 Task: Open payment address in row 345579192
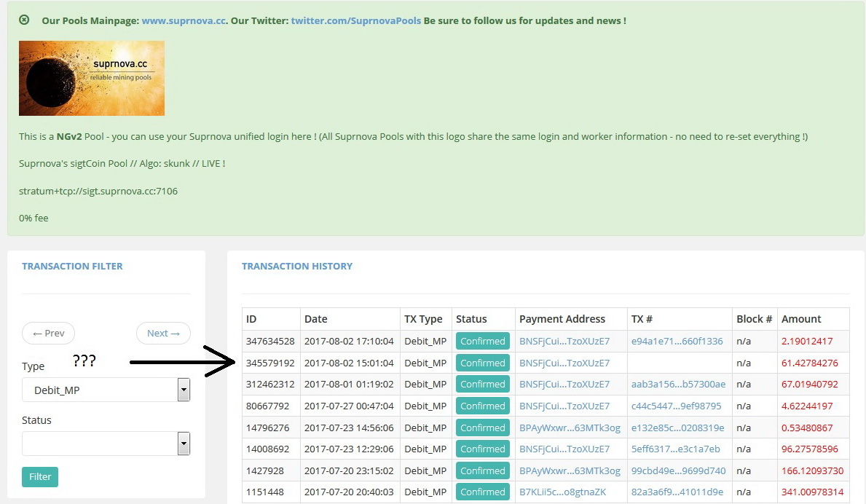(x=564, y=363)
